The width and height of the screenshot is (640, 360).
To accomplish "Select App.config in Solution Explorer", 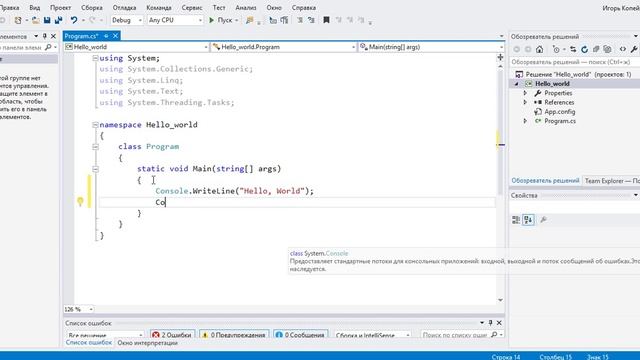I will (560, 112).
